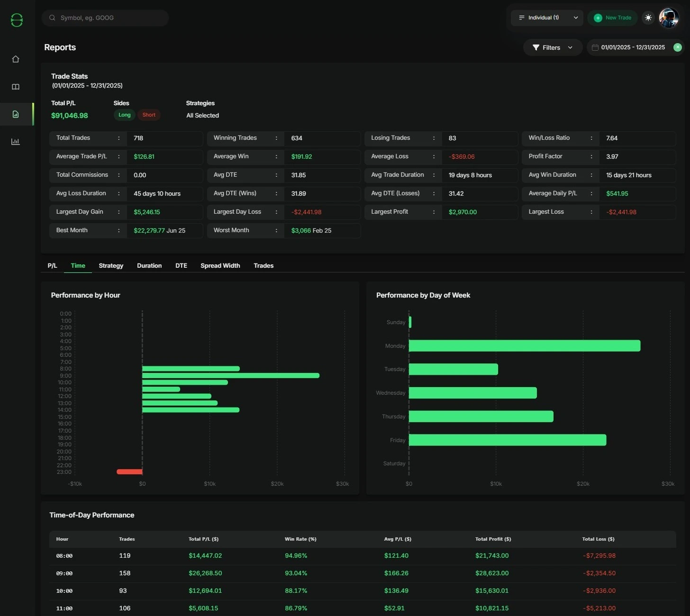Click the Monday bar in Performance by Day
This screenshot has width=690, height=616.
pos(525,345)
